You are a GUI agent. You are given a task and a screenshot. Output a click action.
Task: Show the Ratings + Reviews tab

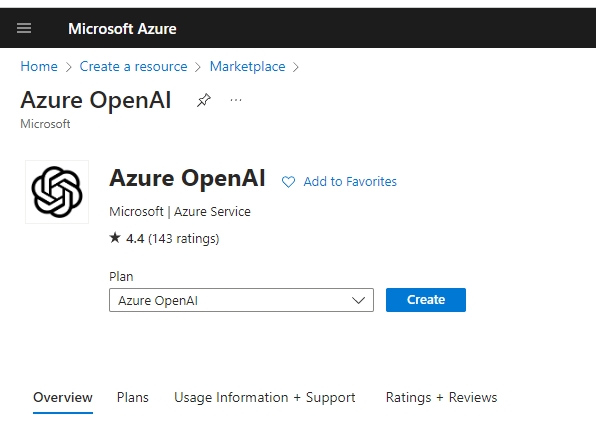click(441, 397)
